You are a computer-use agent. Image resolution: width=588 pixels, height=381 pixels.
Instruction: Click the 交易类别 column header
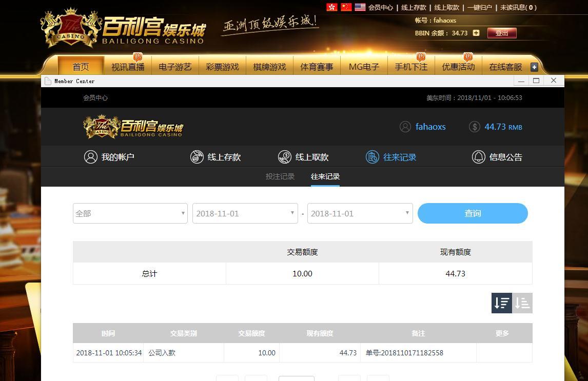click(x=183, y=333)
